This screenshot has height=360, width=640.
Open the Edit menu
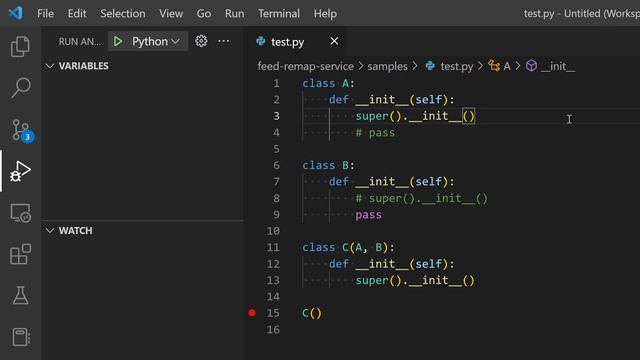click(77, 13)
